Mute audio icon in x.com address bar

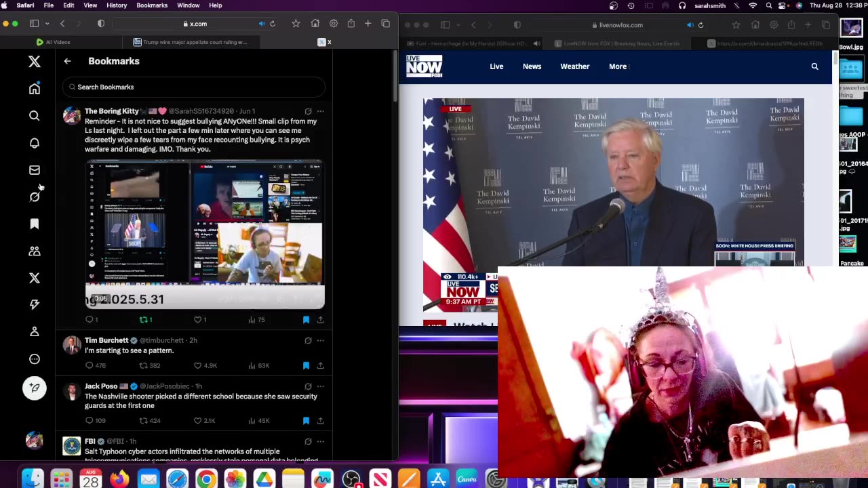pos(262,24)
